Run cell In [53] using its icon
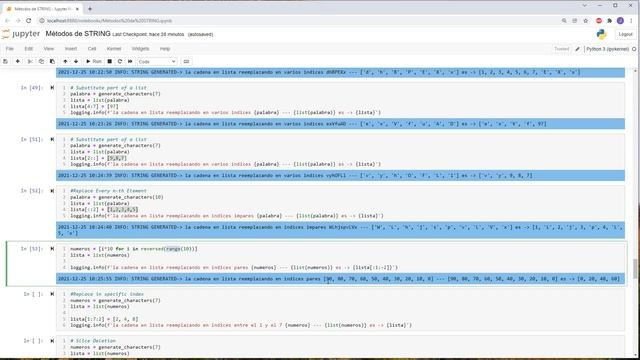 click(52, 249)
